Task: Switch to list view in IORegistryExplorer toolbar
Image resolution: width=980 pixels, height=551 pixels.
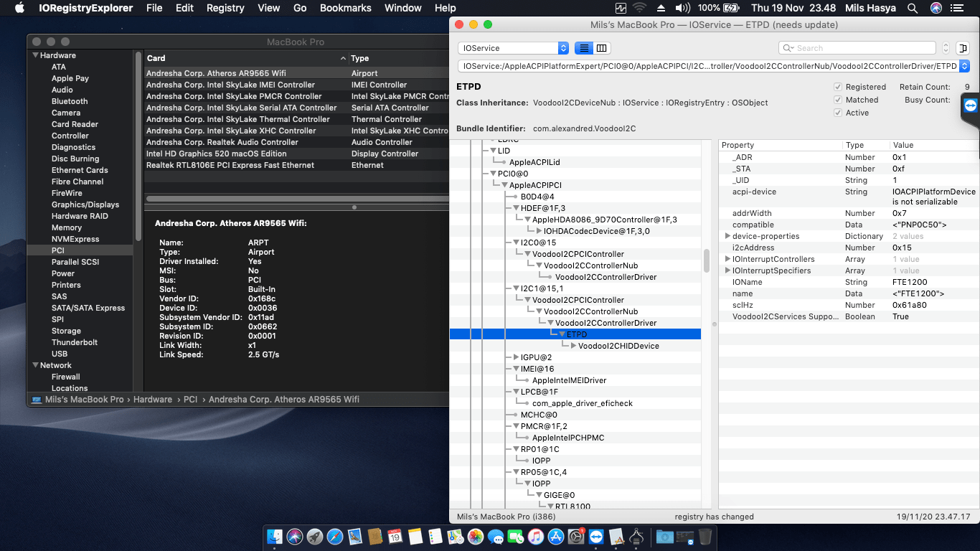Action: coord(585,48)
